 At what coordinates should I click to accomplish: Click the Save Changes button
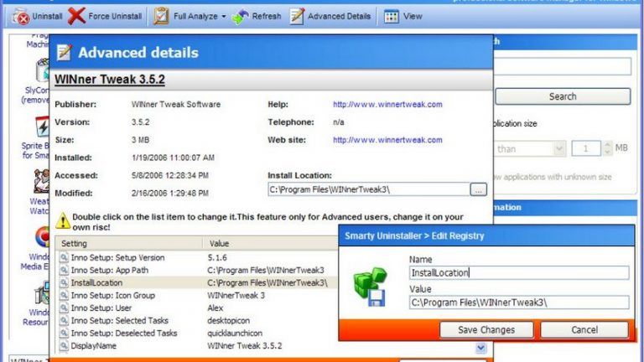[486, 330]
